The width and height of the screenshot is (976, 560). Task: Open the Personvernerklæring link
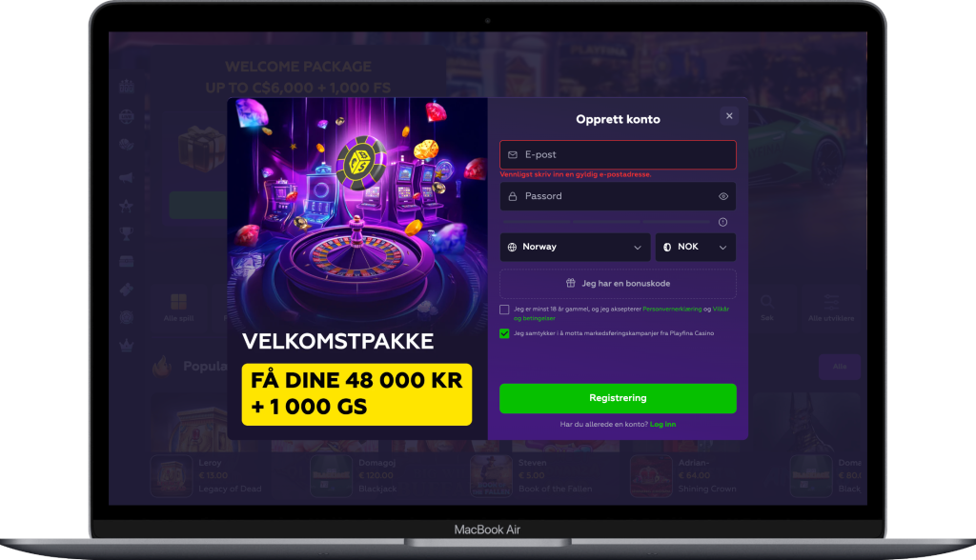pyautogui.click(x=672, y=310)
